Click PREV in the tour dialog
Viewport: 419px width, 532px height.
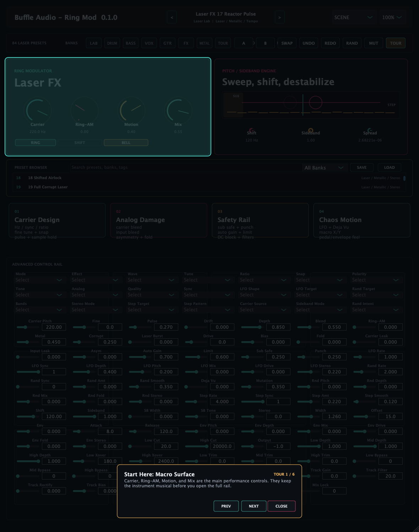click(226, 506)
